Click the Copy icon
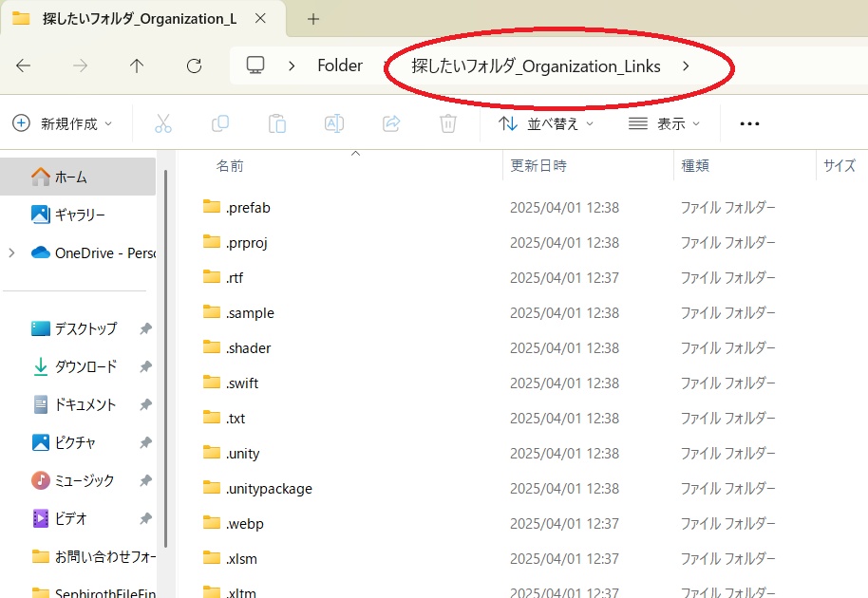The image size is (868, 598). pyautogui.click(x=219, y=123)
